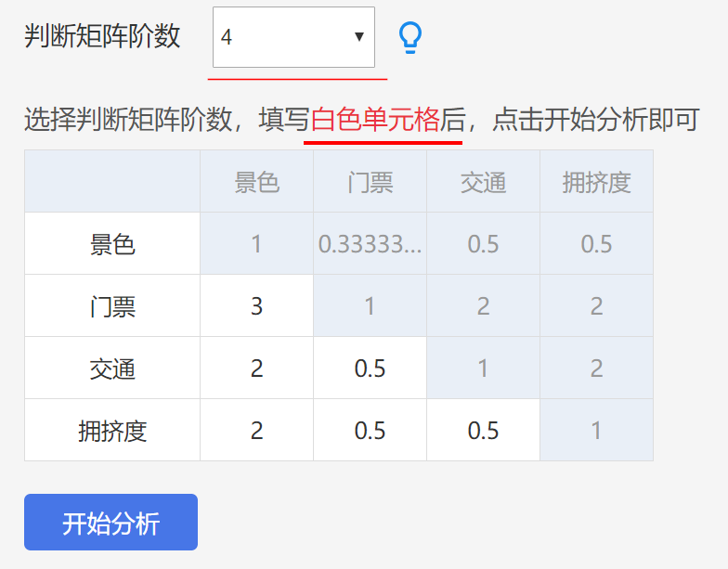
Task: Select the 门票 row, 景色 column cell
Action: pyautogui.click(x=256, y=306)
